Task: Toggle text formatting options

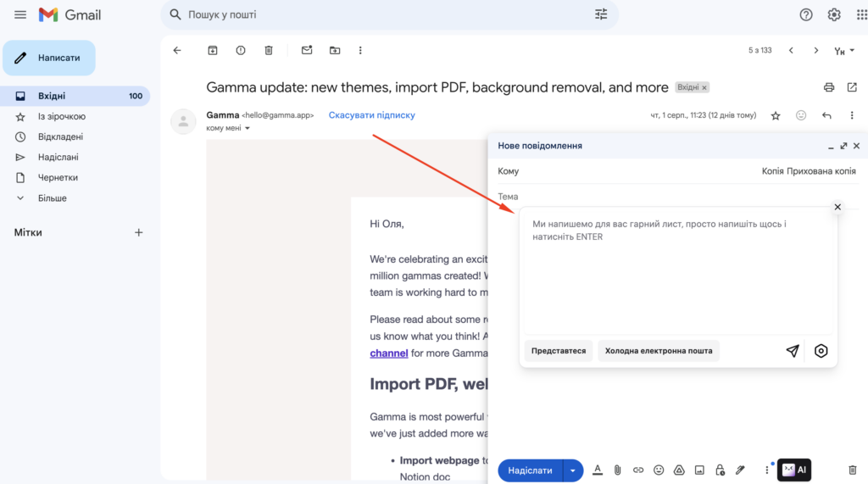Action: (598, 470)
